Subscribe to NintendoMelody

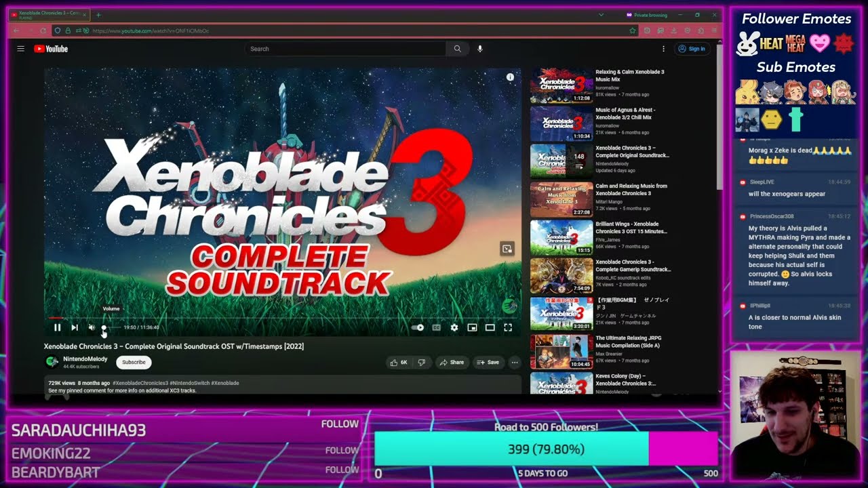134,362
